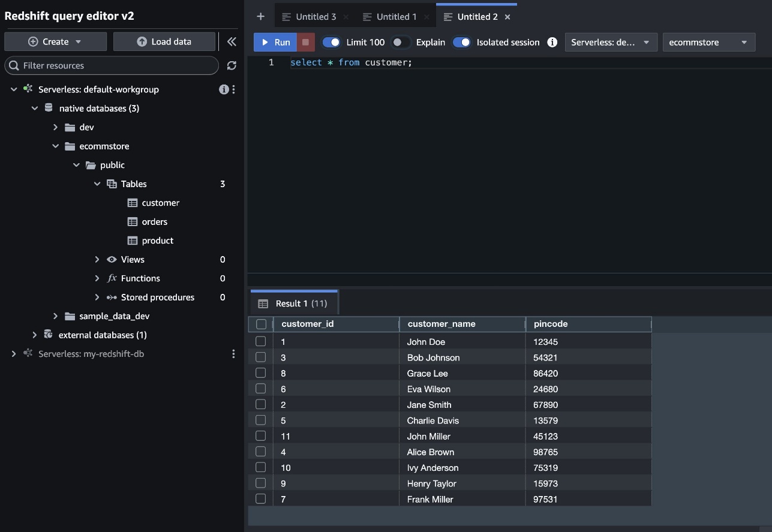Click into the SQL editor line 1

(x=530, y=62)
